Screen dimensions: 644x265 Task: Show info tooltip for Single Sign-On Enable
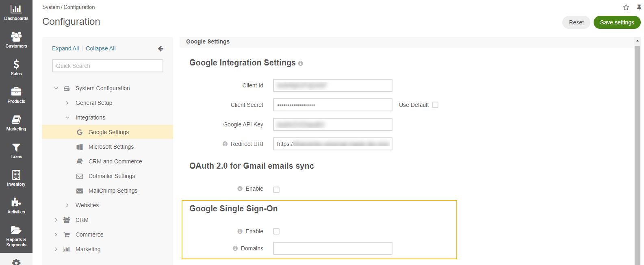[240, 231]
